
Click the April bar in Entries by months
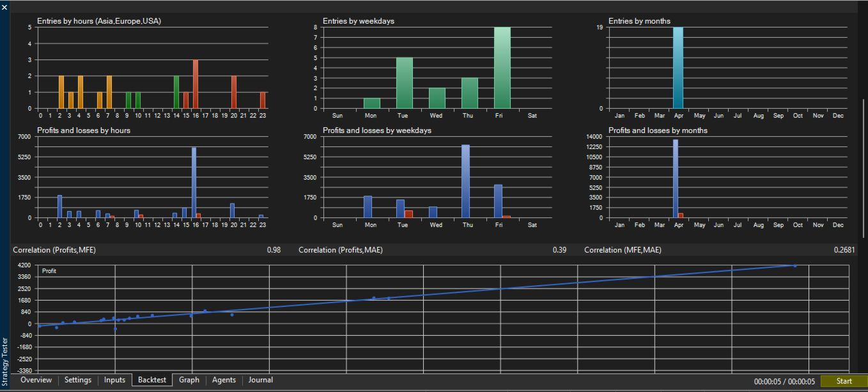click(x=678, y=68)
